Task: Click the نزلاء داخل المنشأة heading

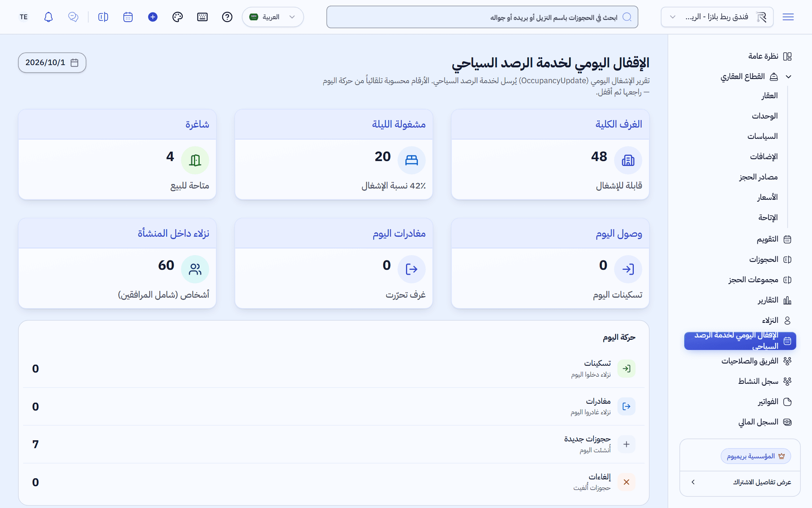Action: click(x=173, y=233)
